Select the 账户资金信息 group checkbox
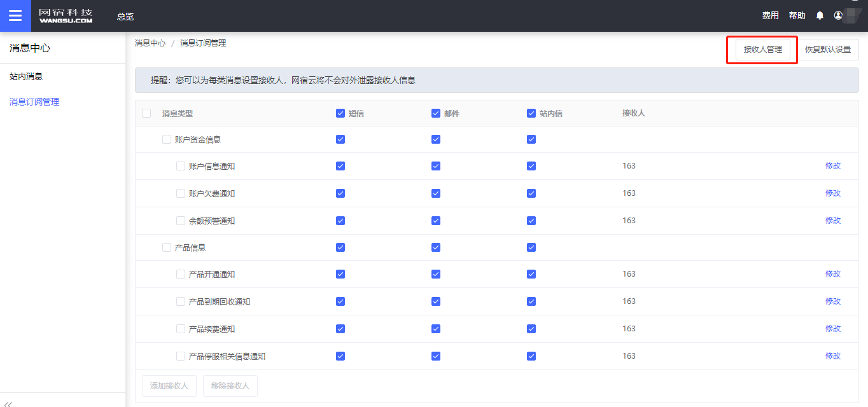 (x=167, y=139)
